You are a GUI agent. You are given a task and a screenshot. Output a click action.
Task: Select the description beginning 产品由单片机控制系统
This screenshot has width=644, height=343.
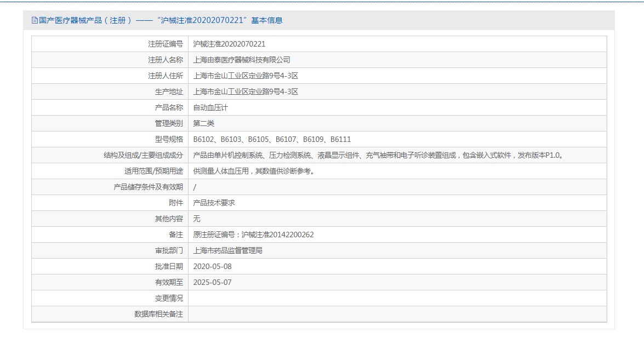(379, 155)
